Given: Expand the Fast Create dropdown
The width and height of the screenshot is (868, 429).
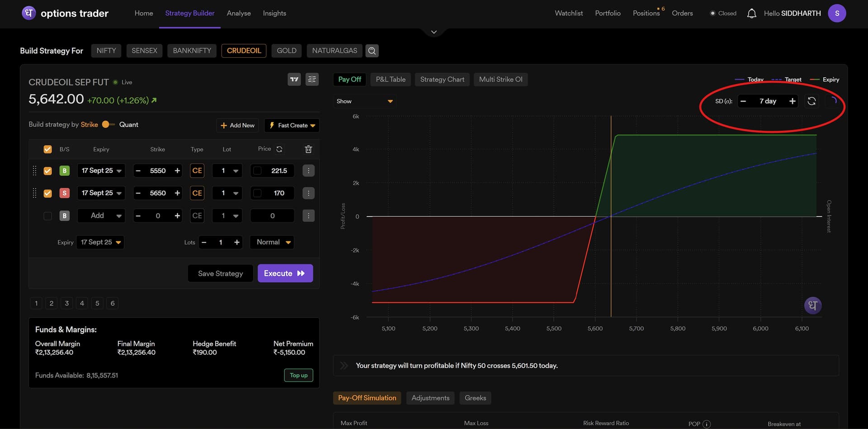Looking at the screenshot, I should pyautogui.click(x=292, y=126).
